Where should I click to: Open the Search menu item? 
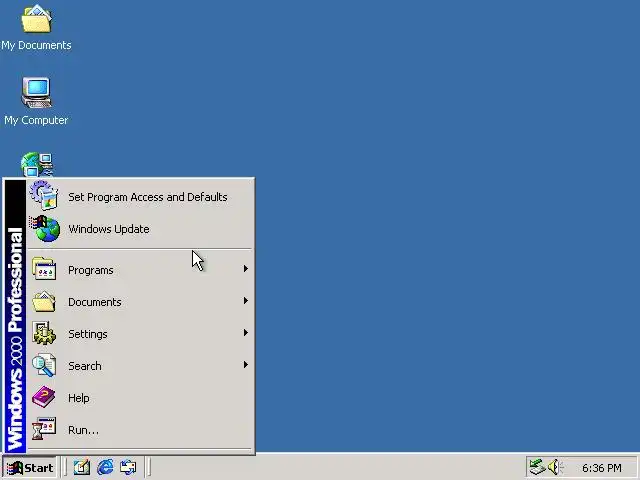[x=140, y=366]
